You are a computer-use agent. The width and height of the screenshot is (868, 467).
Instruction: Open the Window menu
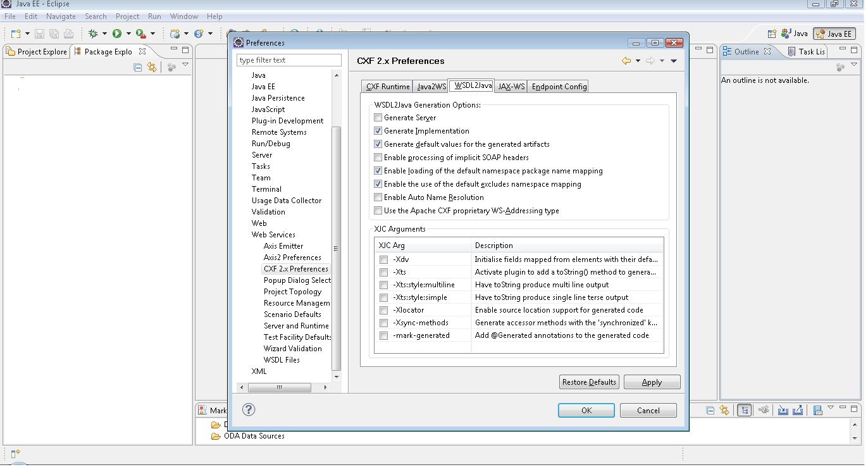coord(184,16)
